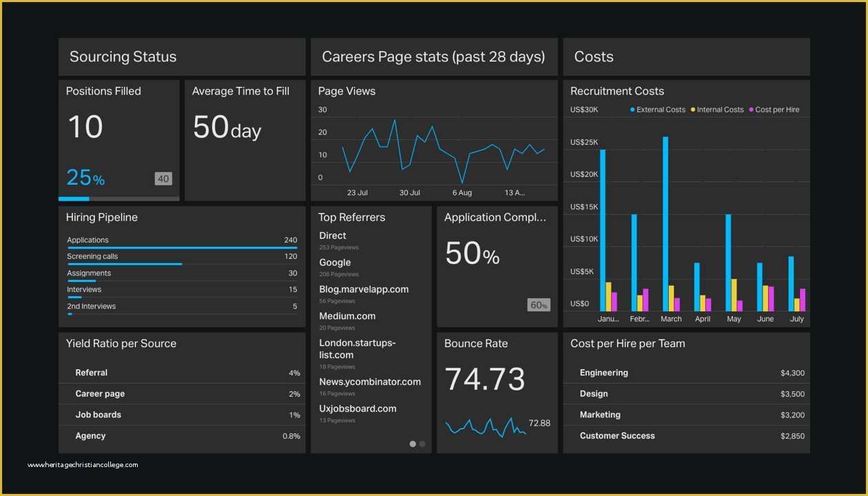868x496 pixels.
Task: Click the Bounce Rate value 74.73
Action: [485, 380]
